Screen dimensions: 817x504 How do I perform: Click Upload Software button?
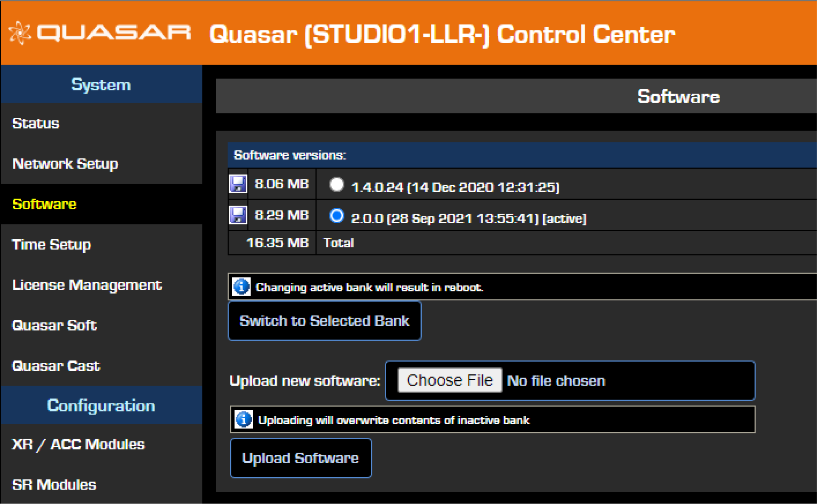pos(301,458)
